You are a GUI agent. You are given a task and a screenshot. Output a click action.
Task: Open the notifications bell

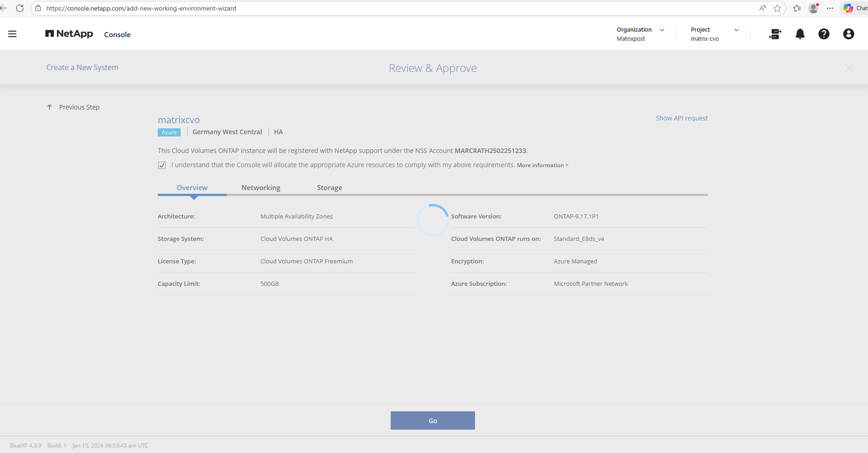pyautogui.click(x=800, y=34)
